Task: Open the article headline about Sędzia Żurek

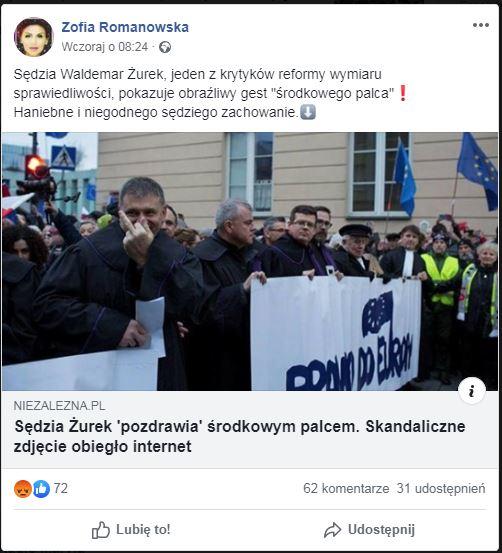Action: 240,436
